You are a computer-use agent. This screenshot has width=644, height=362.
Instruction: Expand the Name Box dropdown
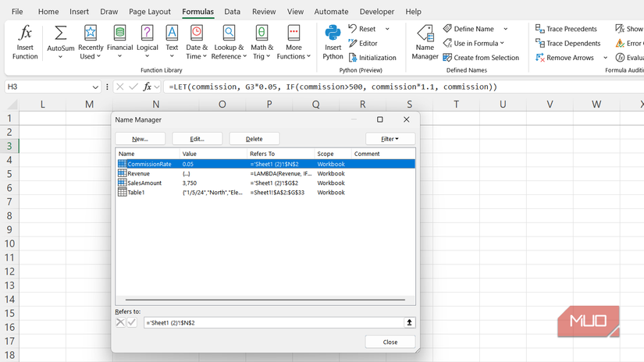pos(95,87)
